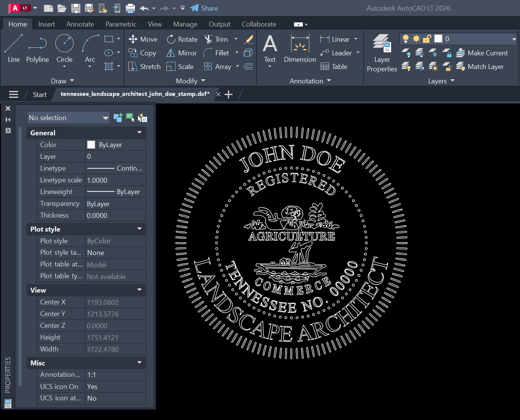
Task: Collapse the View section
Action: pyautogui.click(x=139, y=290)
